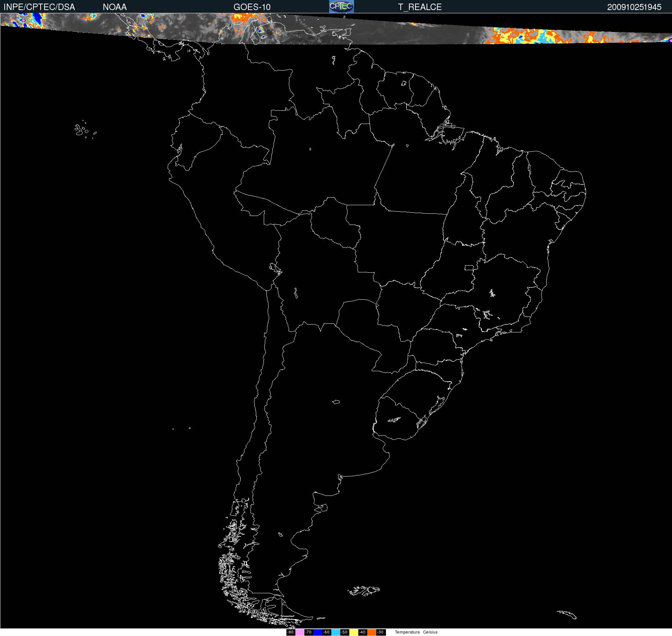Select the 200910251945 timestamp
The width and height of the screenshot is (672, 636).
point(634,7)
